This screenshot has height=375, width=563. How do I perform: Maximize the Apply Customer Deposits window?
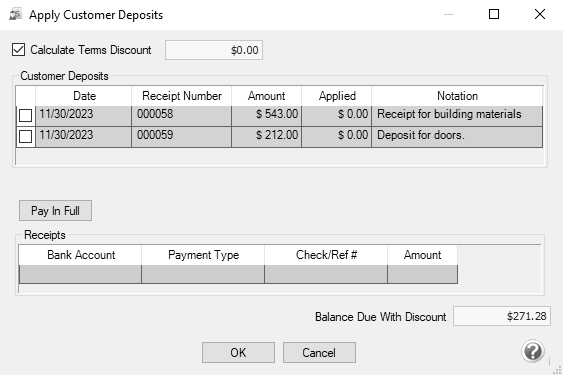[x=494, y=14]
